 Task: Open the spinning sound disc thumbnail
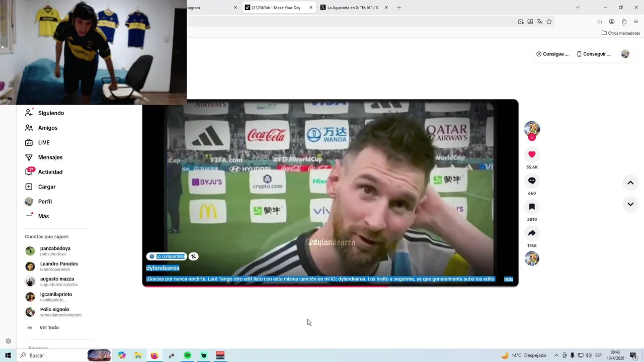532,258
